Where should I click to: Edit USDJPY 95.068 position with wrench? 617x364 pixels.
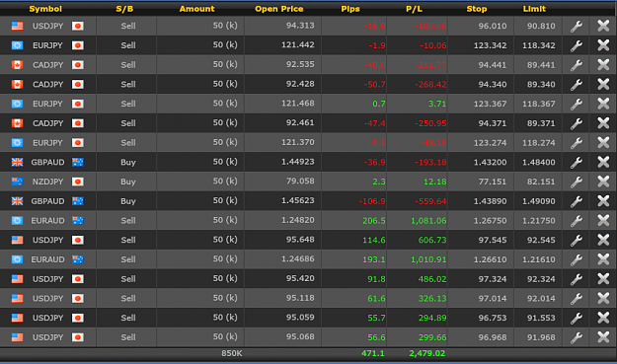[577, 337]
